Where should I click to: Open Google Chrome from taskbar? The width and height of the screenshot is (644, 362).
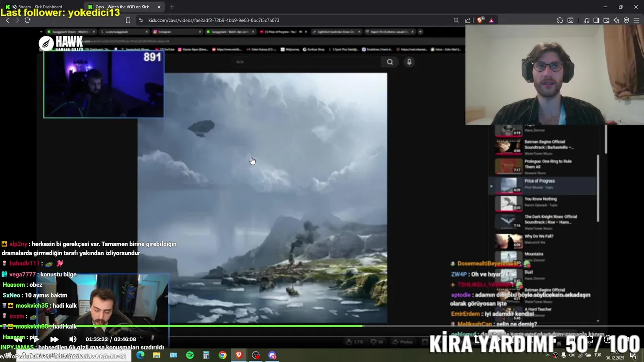[x=222, y=355]
